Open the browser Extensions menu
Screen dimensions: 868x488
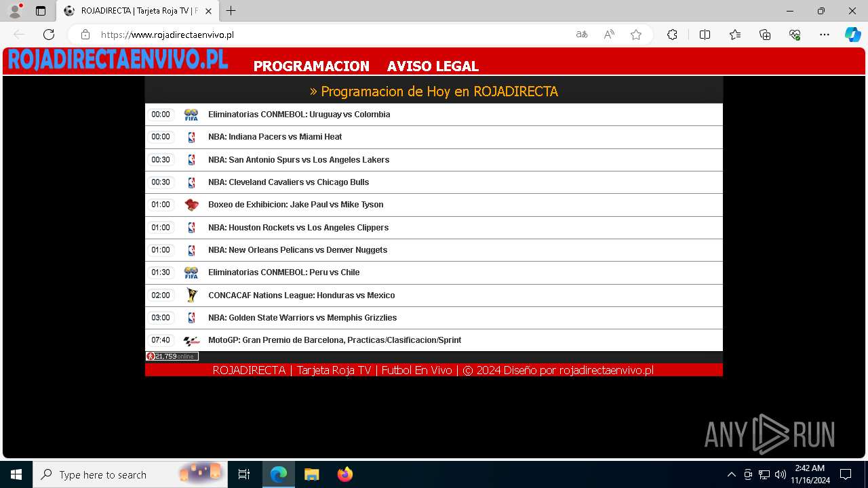point(672,35)
